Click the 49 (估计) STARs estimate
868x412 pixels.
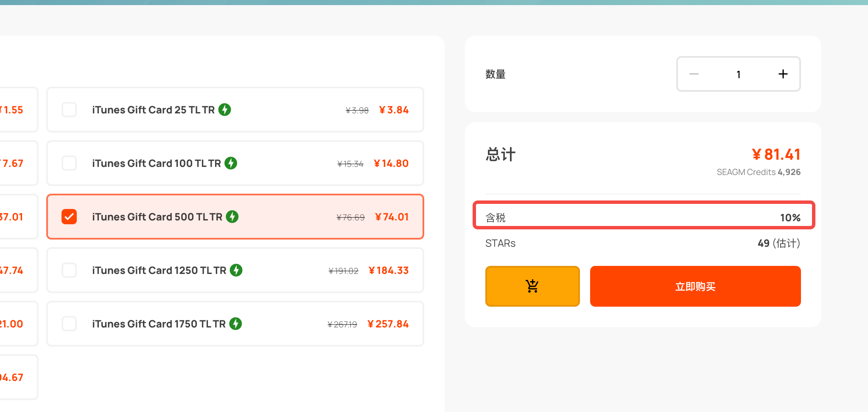point(779,243)
